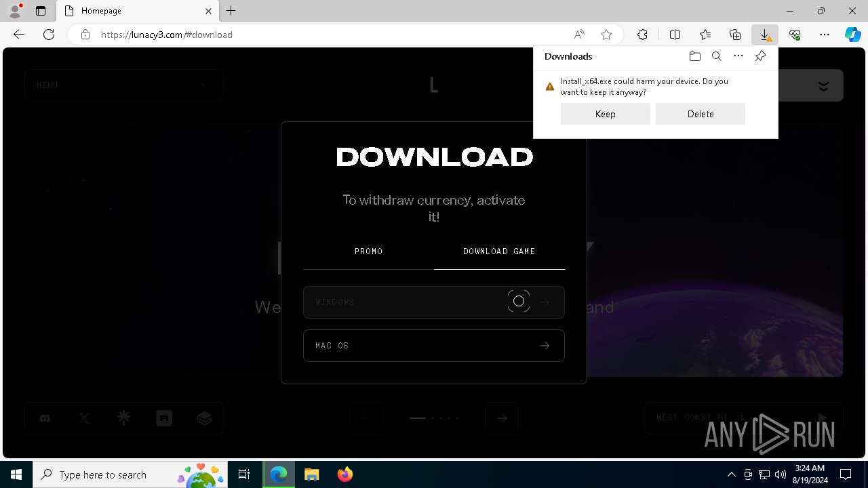Open the downloads folder icon

[694, 56]
